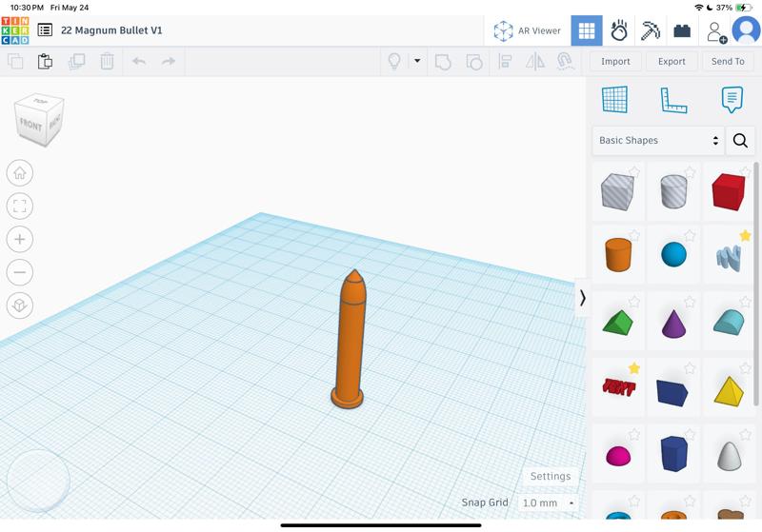Switch to 3D design grid view
762x532 pixels.
coord(587,30)
